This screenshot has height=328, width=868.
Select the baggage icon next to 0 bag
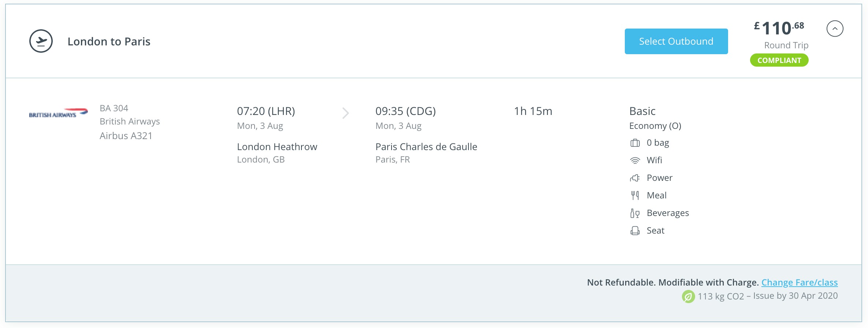point(634,143)
